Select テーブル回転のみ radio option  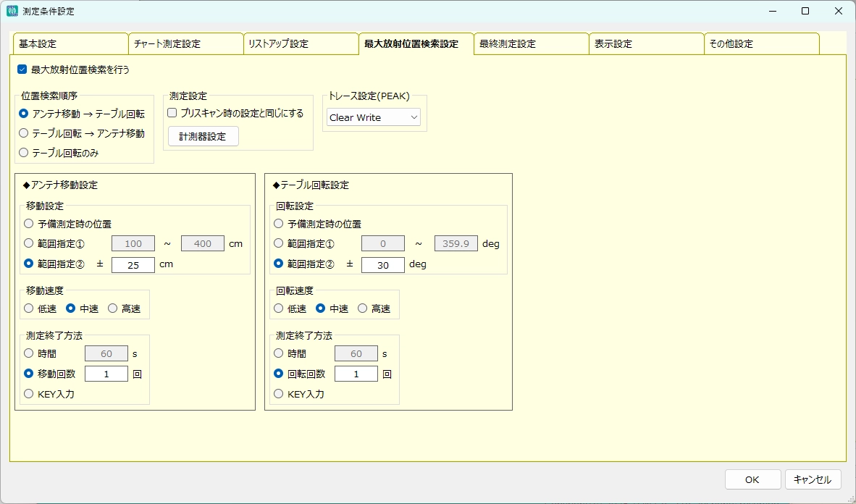[24, 153]
